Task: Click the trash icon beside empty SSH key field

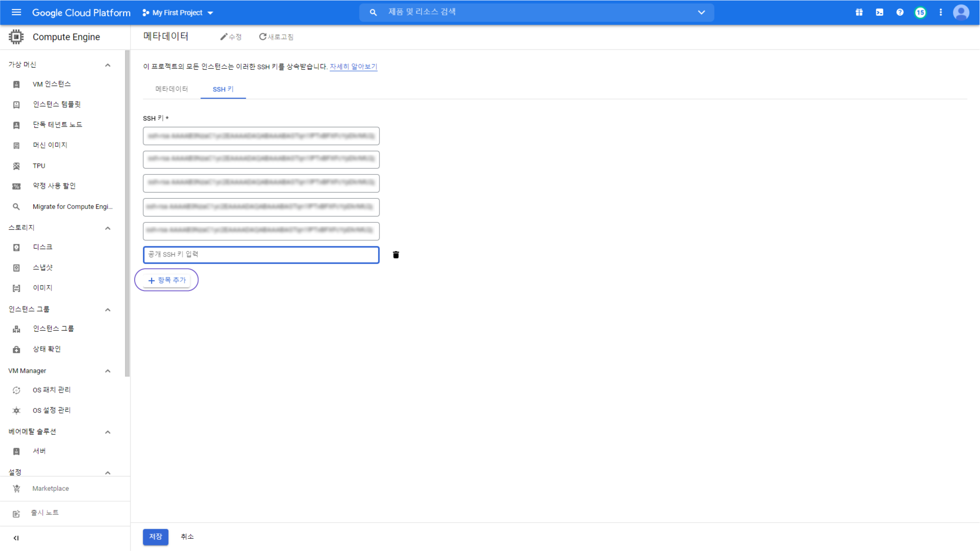Action: click(396, 255)
